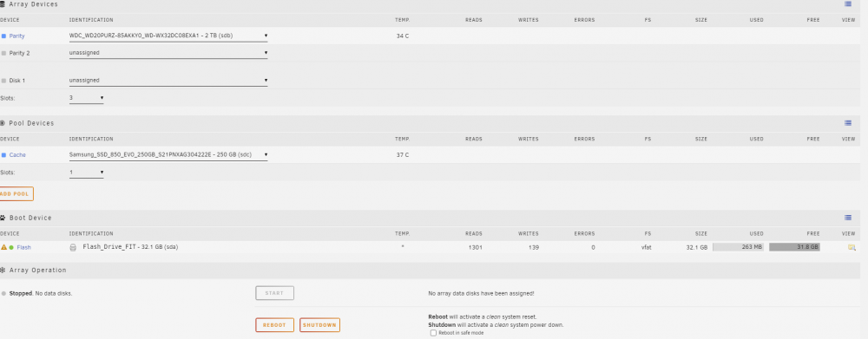This screenshot has height=339, width=868.
Task: Open the Disk 1 unassigned dropdown
Action: click(168, 81)
